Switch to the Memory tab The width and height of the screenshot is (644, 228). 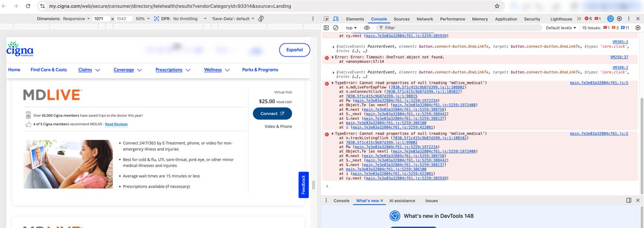pos(480,19)
